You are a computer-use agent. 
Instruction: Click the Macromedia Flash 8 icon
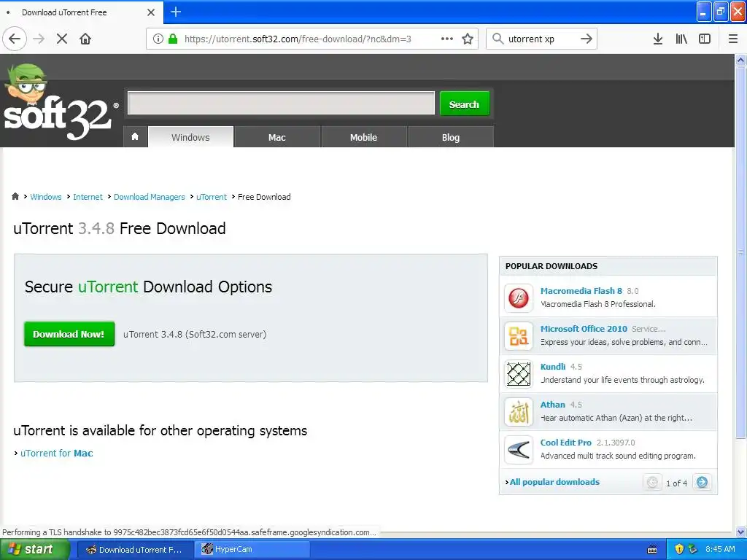pyautogui.click(x=519, y=298)
